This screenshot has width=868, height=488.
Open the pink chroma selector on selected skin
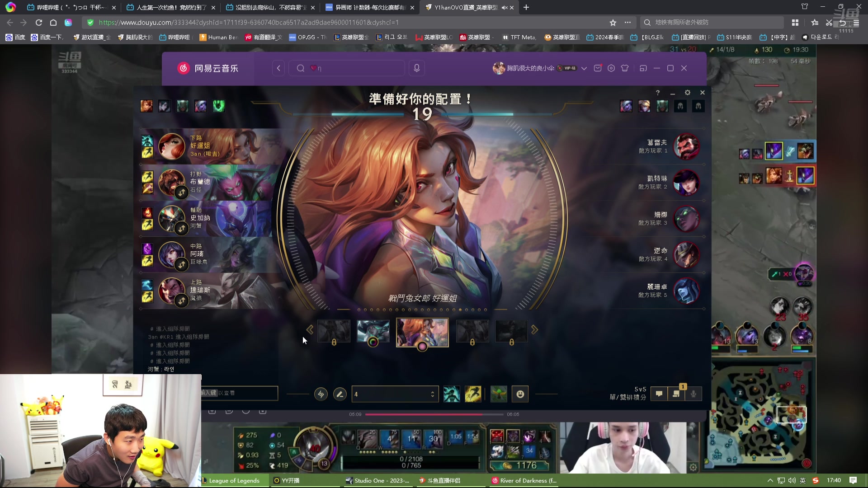[422, 347]
